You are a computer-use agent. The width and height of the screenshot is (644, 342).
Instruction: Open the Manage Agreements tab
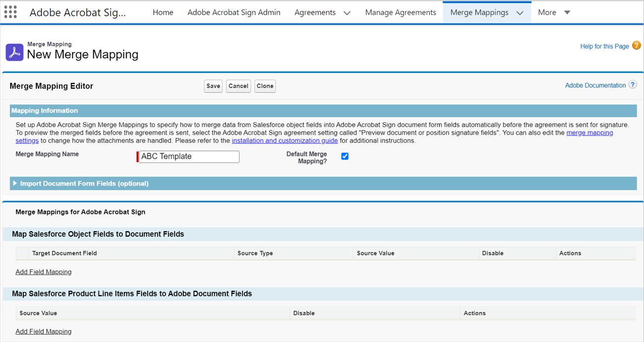click(x=400, y=12)
